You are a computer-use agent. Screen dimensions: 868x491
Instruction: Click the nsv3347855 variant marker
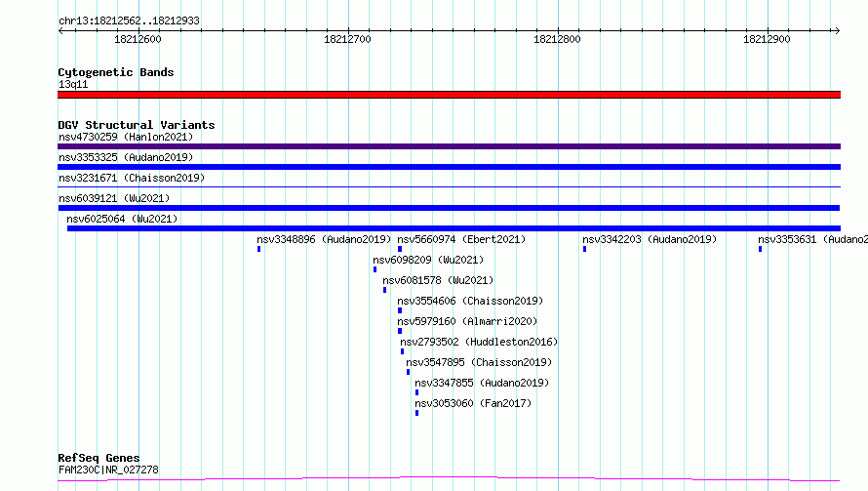point(416,392)
